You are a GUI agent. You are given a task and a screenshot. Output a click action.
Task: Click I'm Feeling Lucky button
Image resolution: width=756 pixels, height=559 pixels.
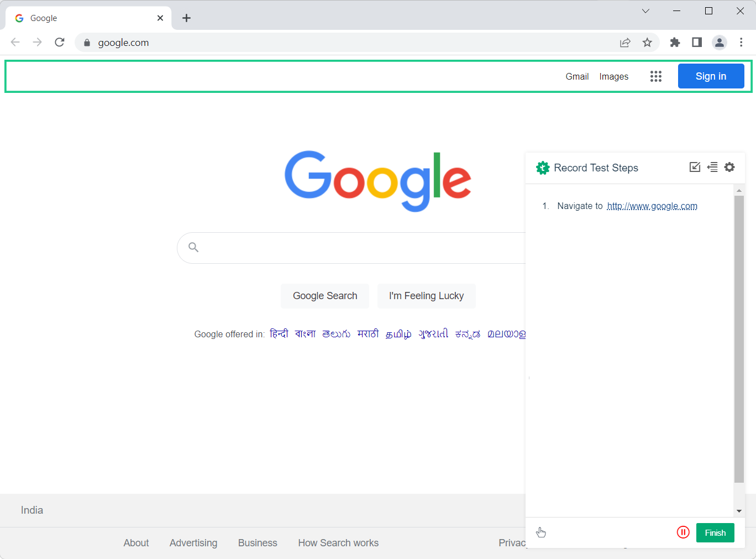tap(427, 296)
